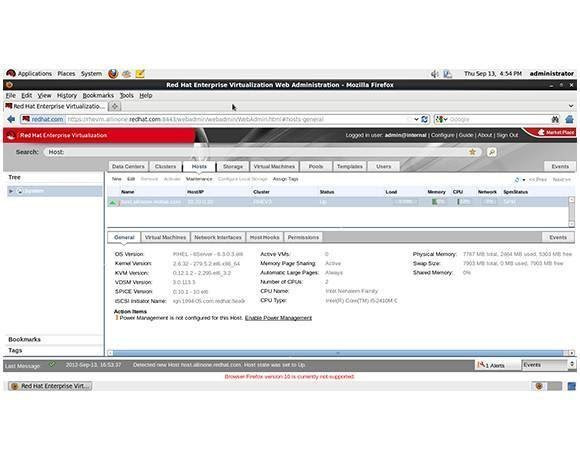Refresh hosts list icon

coord(517,179)
